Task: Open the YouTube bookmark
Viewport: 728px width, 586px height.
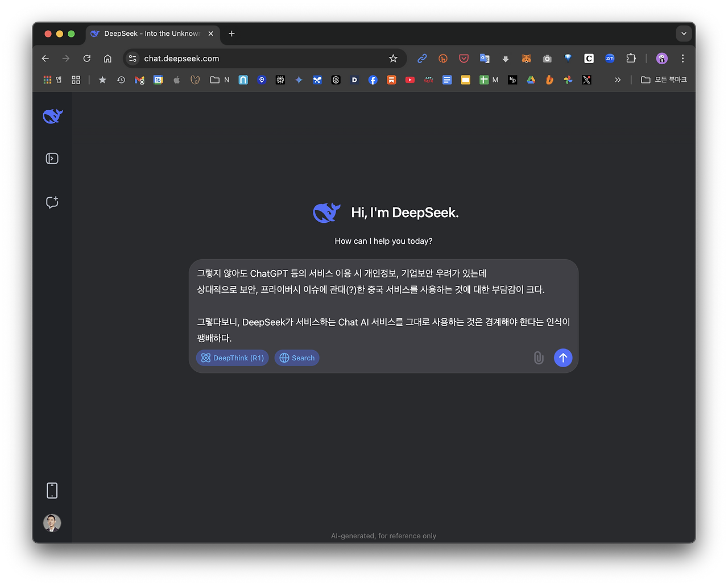Action: [410, 80]
